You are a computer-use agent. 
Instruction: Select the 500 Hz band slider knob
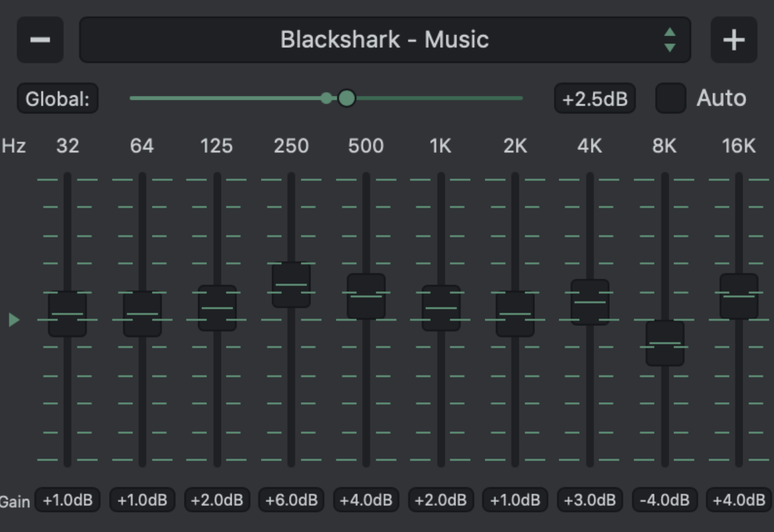coord(366,296)
